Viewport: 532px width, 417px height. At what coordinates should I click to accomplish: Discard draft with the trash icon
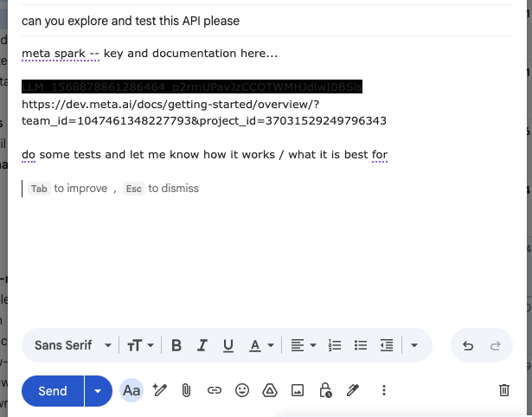click(x=504, y=390)
